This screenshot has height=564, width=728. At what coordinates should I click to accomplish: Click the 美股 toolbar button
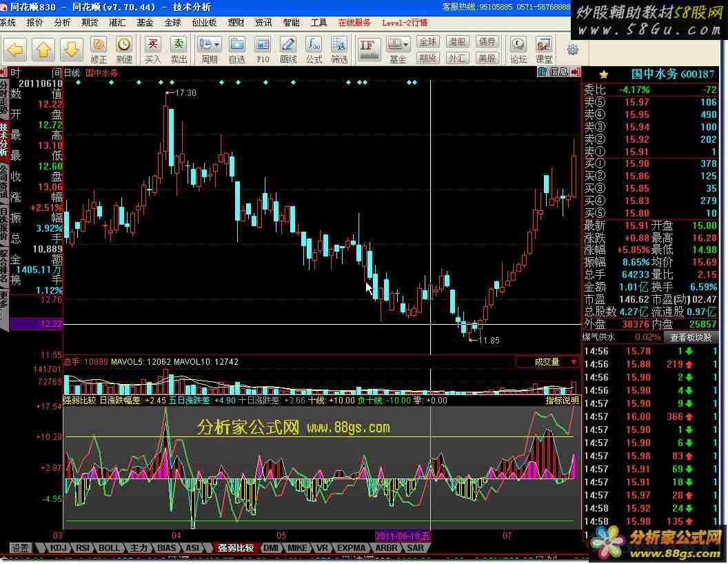(487, 58)
